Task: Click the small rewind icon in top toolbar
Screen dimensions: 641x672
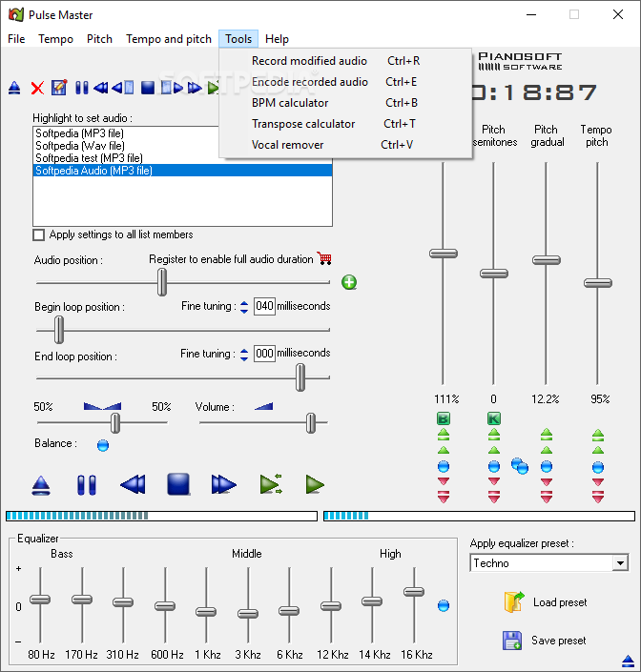Action: 101,88
